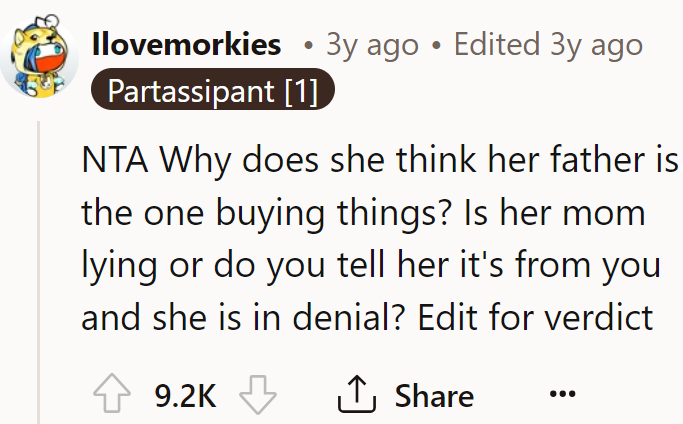This screenshot has height=424, width=683.
Task: Click the Partassipant [1] flair badge
Action: click(x=213, y=91)
